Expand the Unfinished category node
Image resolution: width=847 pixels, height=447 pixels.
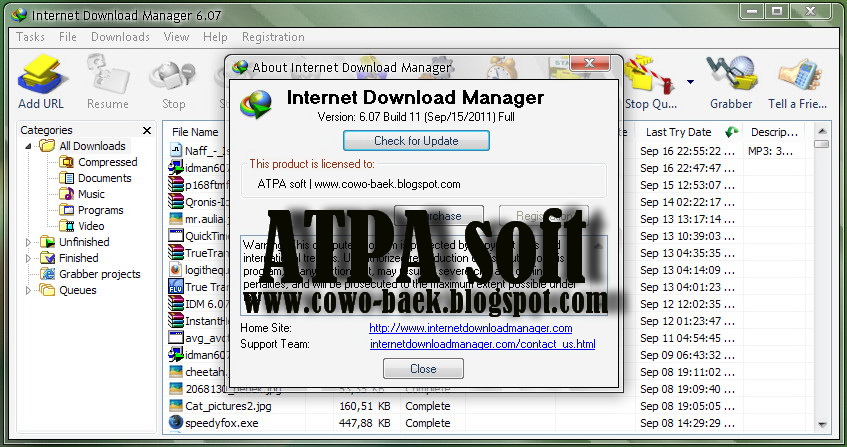[x=28, y=242]
